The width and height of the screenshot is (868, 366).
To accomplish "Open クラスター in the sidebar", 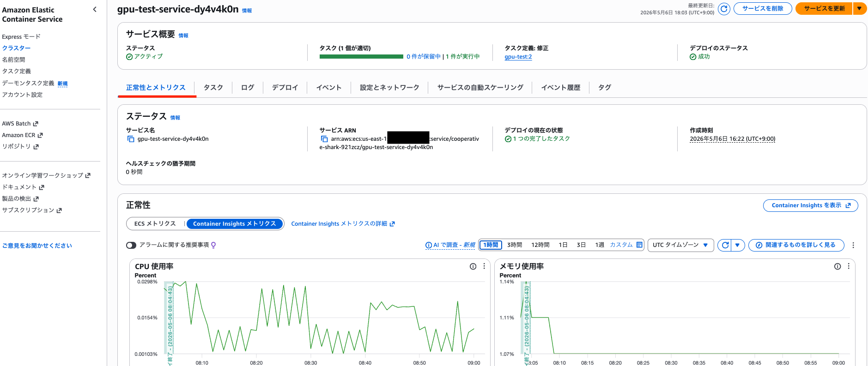I will 16,48.
